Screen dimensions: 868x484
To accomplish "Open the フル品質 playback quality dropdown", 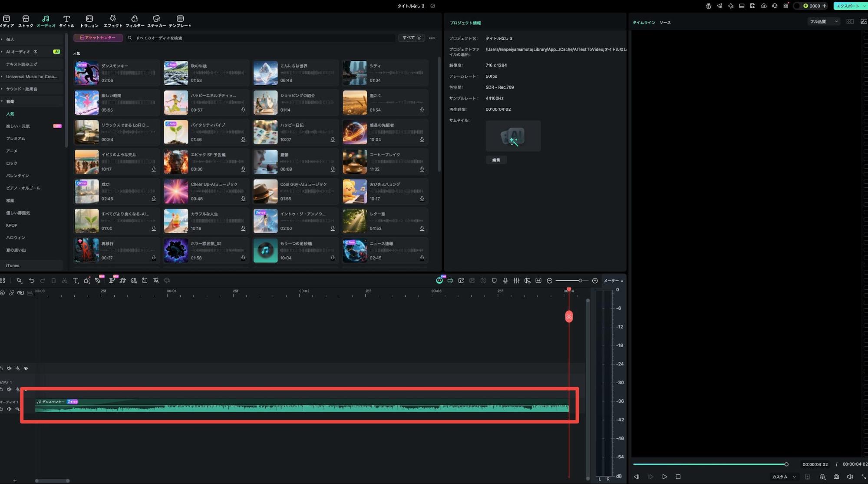I will (823, 21).
